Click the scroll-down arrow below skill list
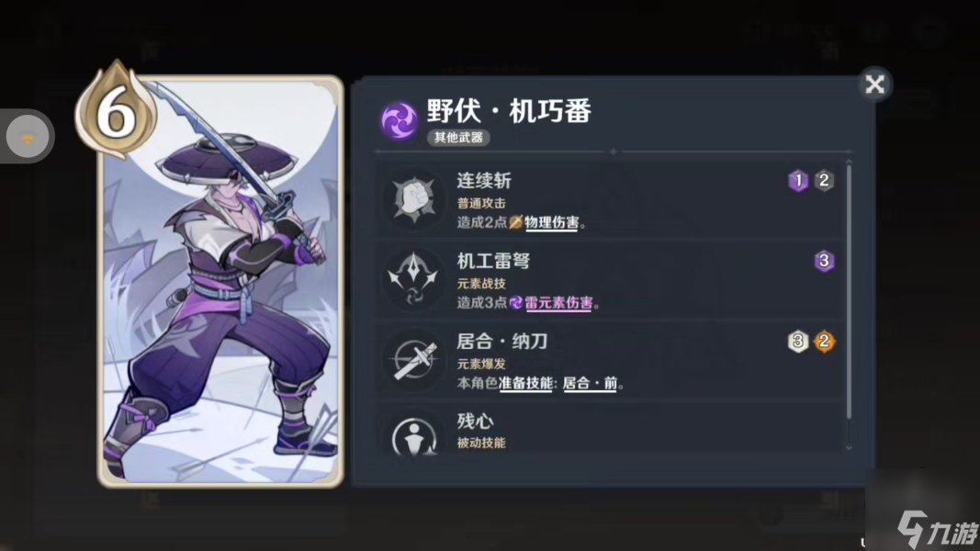The width and height of the screenshot is (980, 551). point(848,447)
